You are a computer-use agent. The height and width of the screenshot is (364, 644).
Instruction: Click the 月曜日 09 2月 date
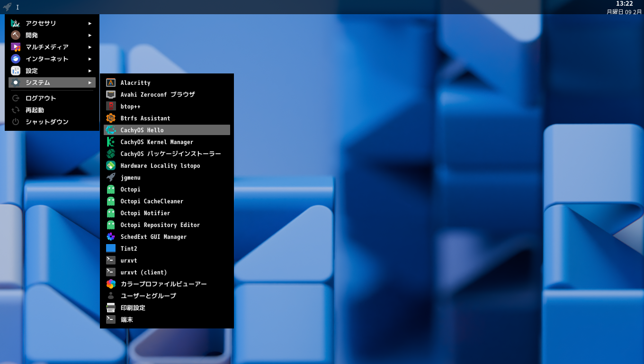tap(624, 11)
